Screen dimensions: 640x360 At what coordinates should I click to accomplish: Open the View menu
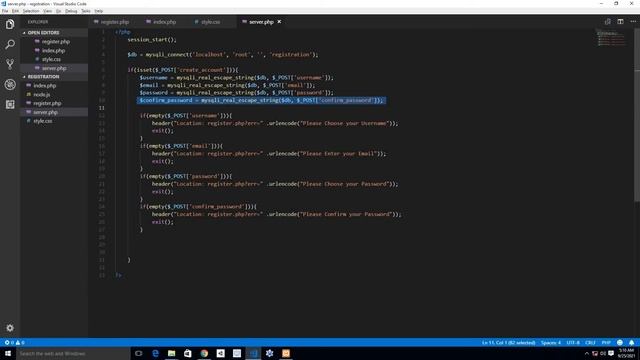tap(48, 11)
